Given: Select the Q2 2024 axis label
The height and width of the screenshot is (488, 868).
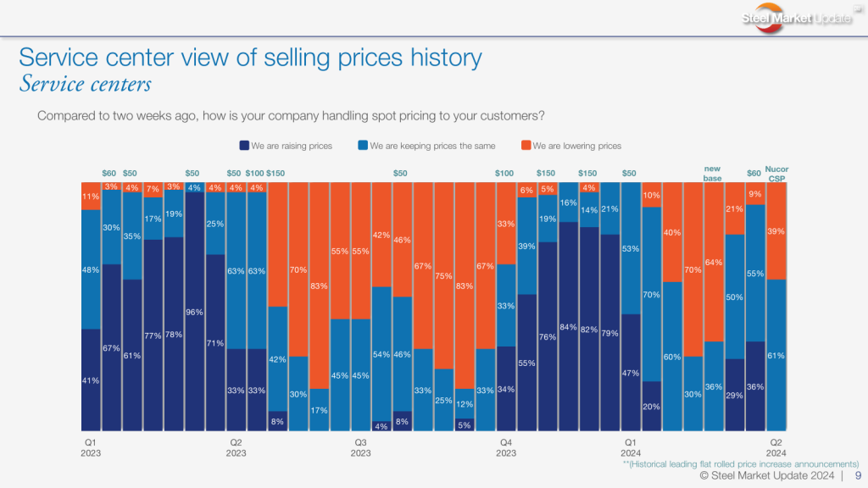Looking at the screenshot, I should click(x=775, y=447).
